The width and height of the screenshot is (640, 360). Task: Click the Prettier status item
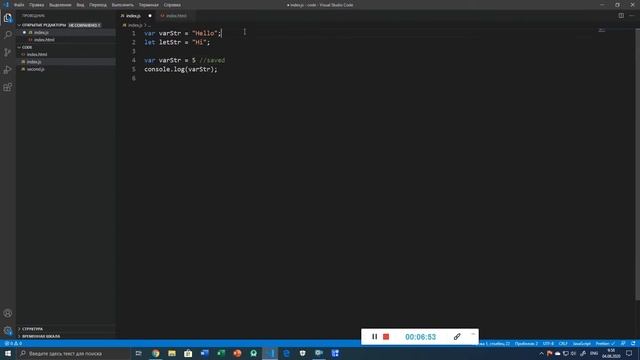pos(605,344)
